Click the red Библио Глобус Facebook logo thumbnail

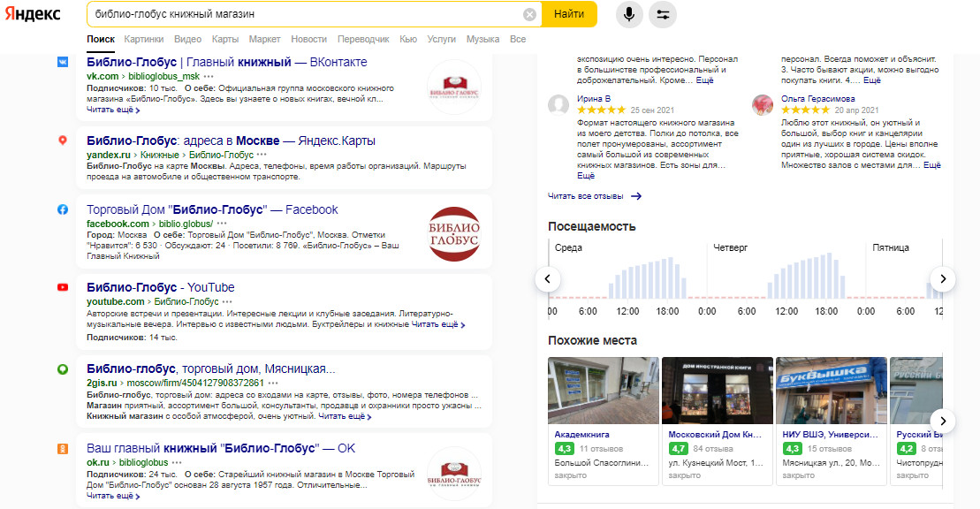pos(454,234)
